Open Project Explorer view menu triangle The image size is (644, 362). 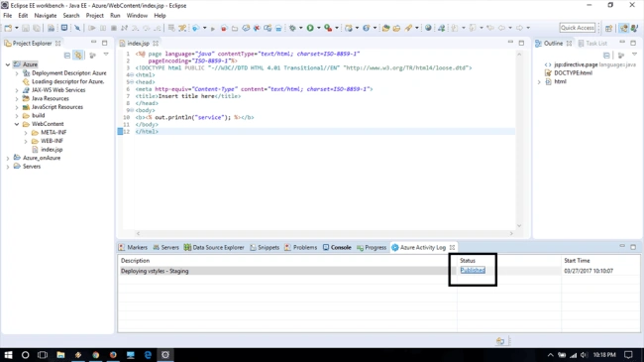pos(106,55)
